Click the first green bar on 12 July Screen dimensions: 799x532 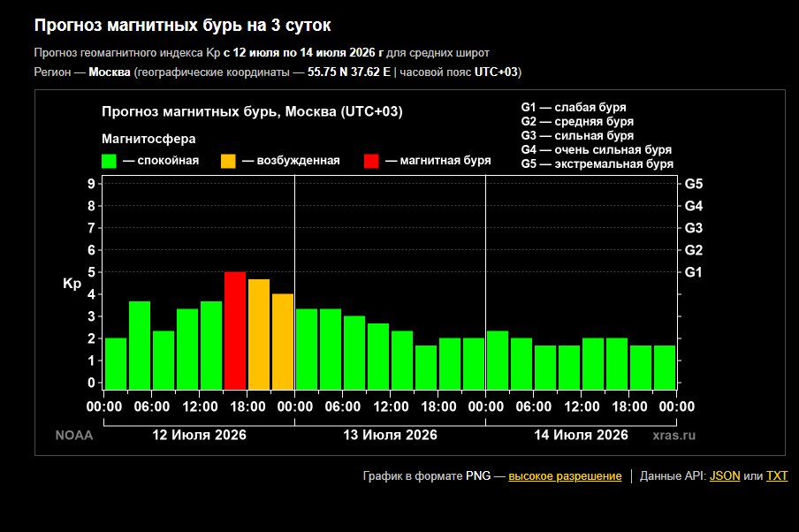coord(116,364)
